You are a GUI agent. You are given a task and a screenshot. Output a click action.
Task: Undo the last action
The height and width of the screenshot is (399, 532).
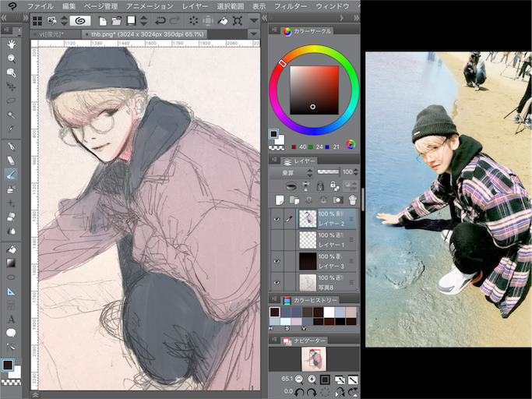point(160,21)
